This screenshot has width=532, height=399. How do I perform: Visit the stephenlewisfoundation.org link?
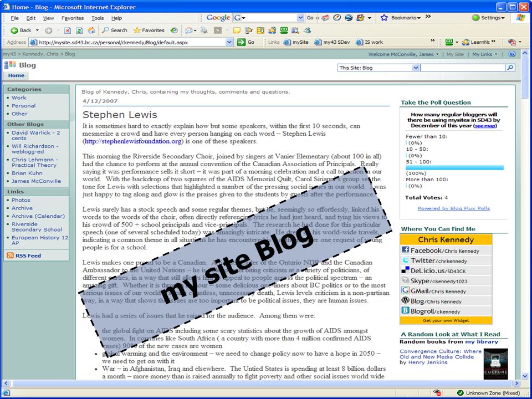132,141
